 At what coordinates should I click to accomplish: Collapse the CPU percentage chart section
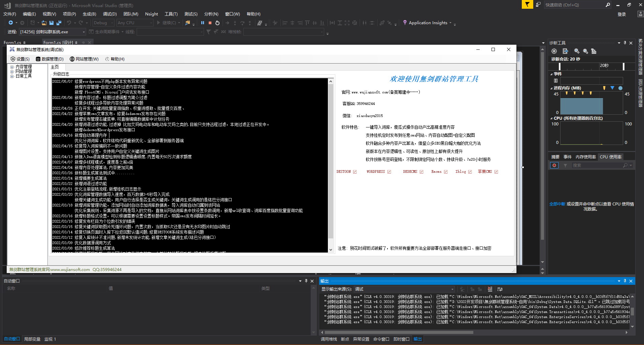pyautogui.click(x=551, y=118)
